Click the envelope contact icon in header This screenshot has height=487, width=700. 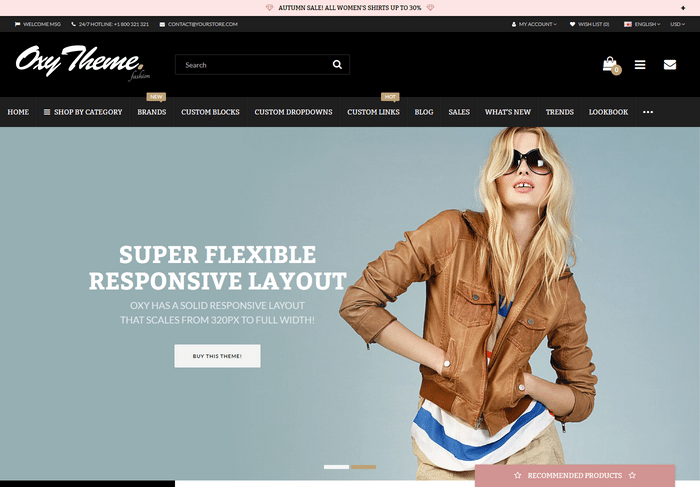[x=669, y=65]
